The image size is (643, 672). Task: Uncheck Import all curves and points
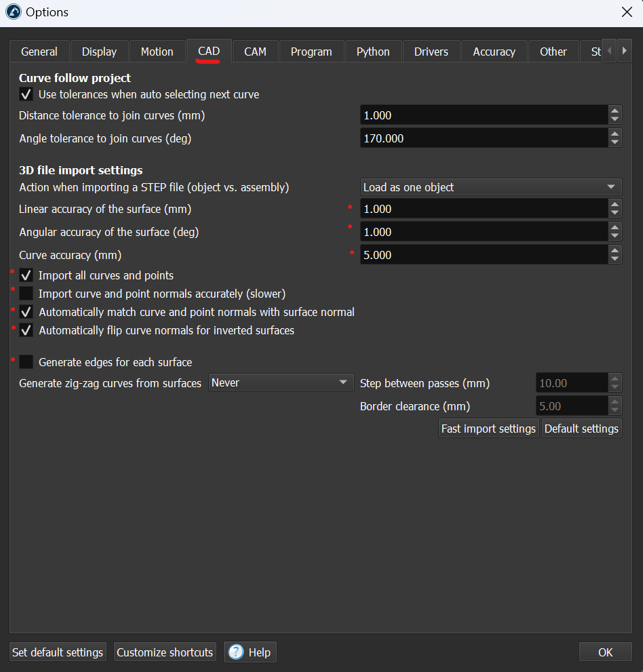[x=26, y=275]
